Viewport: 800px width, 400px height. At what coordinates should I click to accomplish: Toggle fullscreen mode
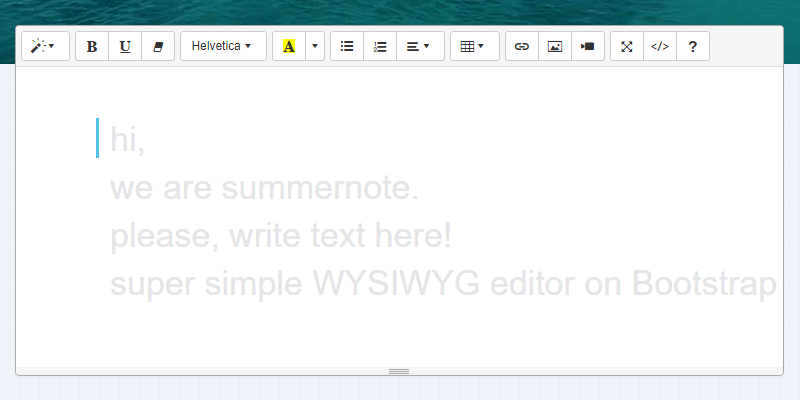[627, 46]
